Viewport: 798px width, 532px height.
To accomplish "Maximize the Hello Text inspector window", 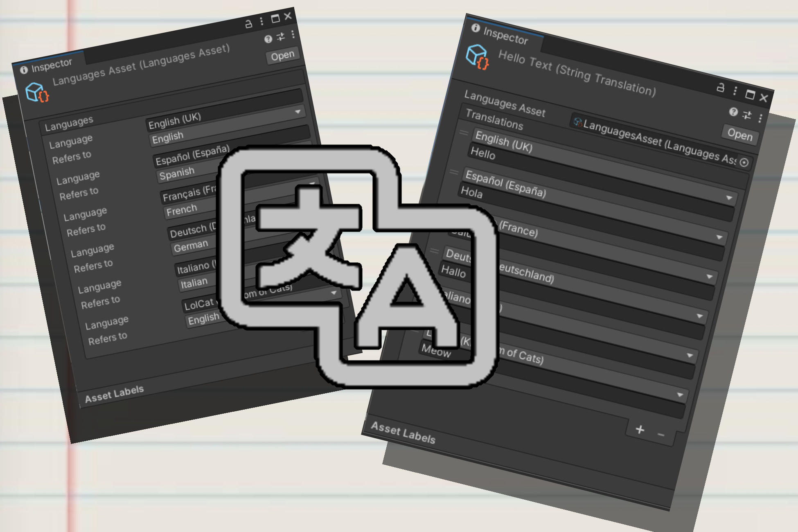I will 750,95.
